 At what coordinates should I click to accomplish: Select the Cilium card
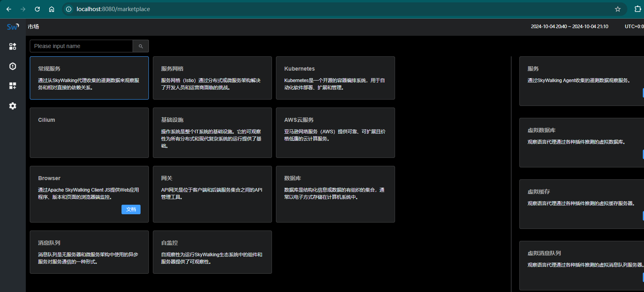pos(89,133)
